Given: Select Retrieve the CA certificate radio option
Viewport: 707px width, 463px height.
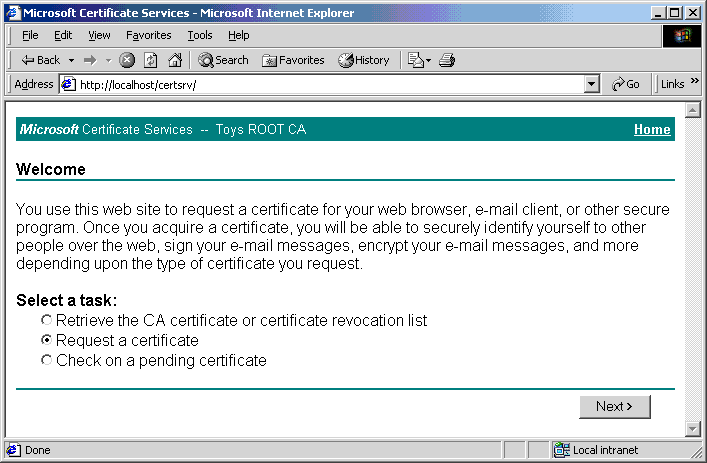Looking at the screenshot, I should click(x=46, y=320).
